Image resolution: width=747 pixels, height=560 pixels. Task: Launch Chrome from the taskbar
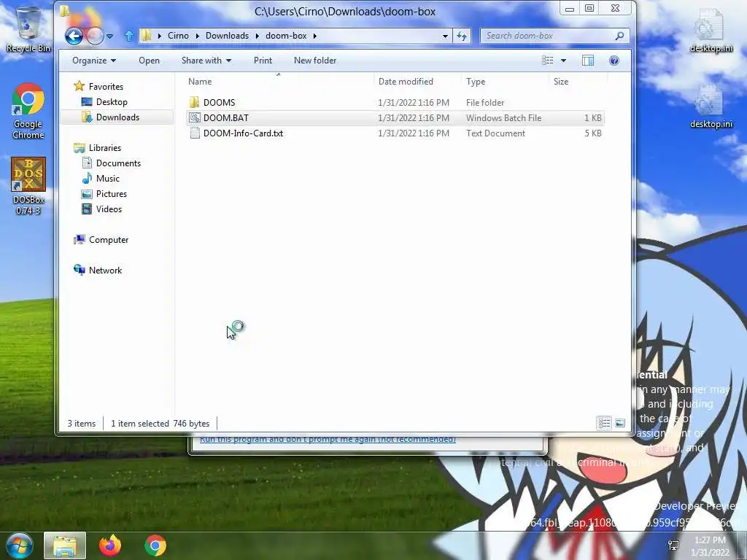pyautogui.click(x=155, y=545)
